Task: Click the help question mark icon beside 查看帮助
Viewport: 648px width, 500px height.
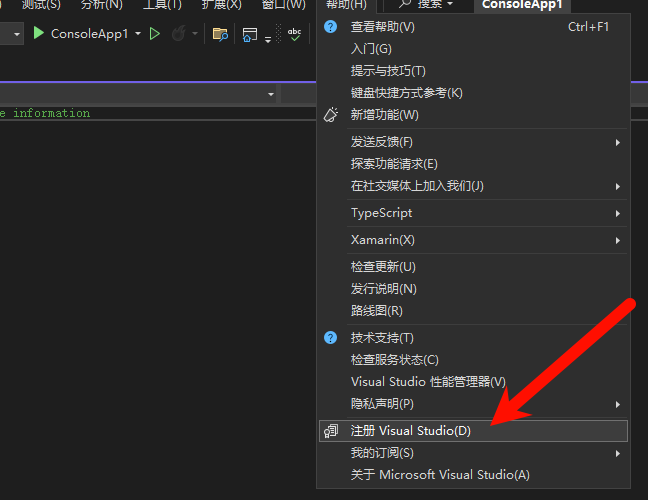Action: pos(331,27)
